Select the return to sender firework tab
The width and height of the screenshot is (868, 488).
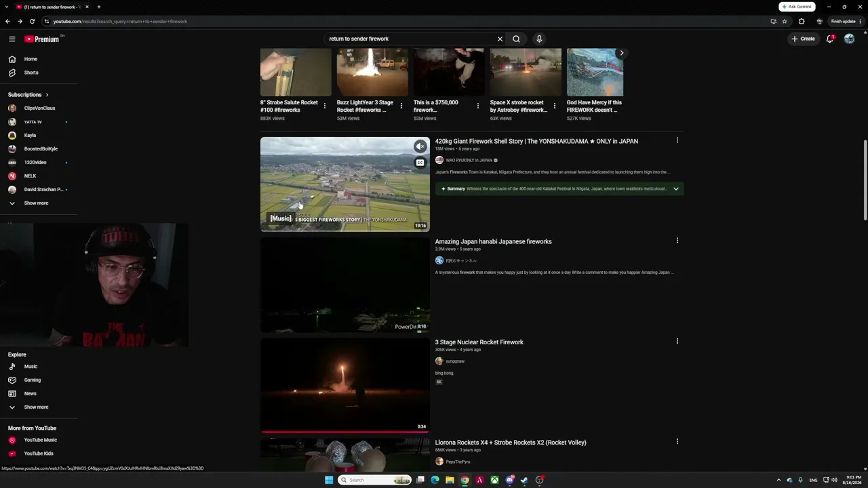[53, 7]
